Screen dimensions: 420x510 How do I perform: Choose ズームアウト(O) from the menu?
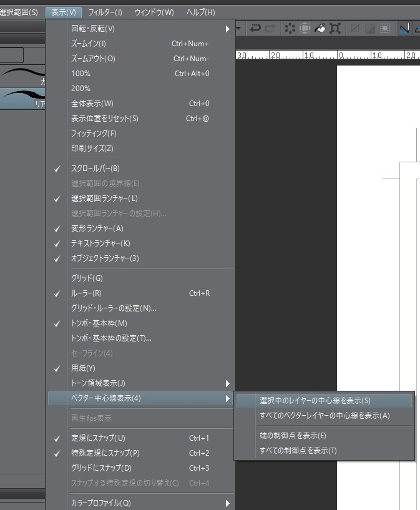click(140, 59)
